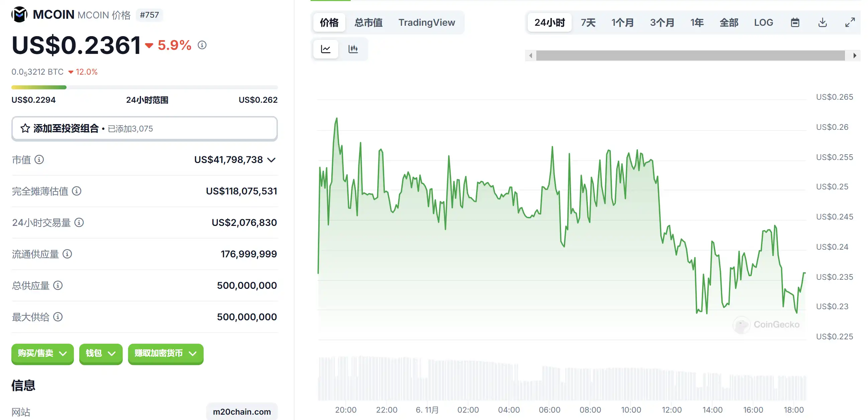Screen dimensions: 868x420
Task: Click the star to add to portfolio
Action: coord(25,129)
